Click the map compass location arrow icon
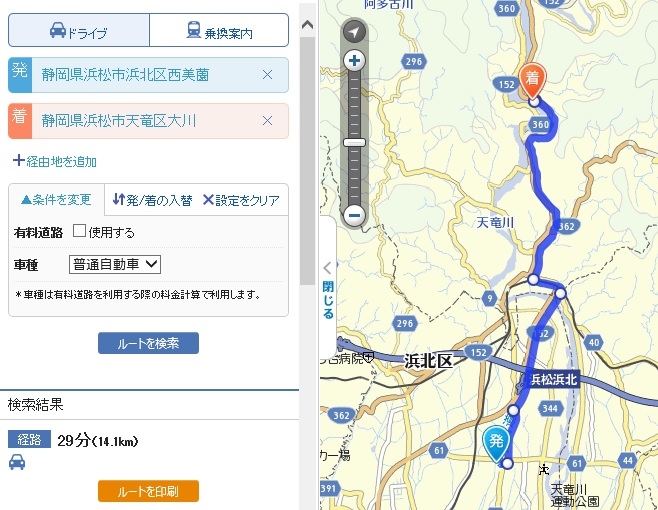The image size is (658, 510). (354, 31)
